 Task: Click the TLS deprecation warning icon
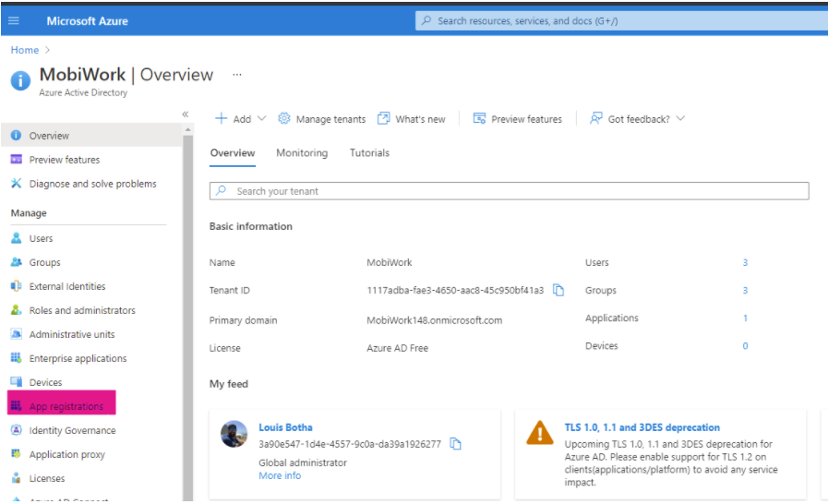coord(539,433)
